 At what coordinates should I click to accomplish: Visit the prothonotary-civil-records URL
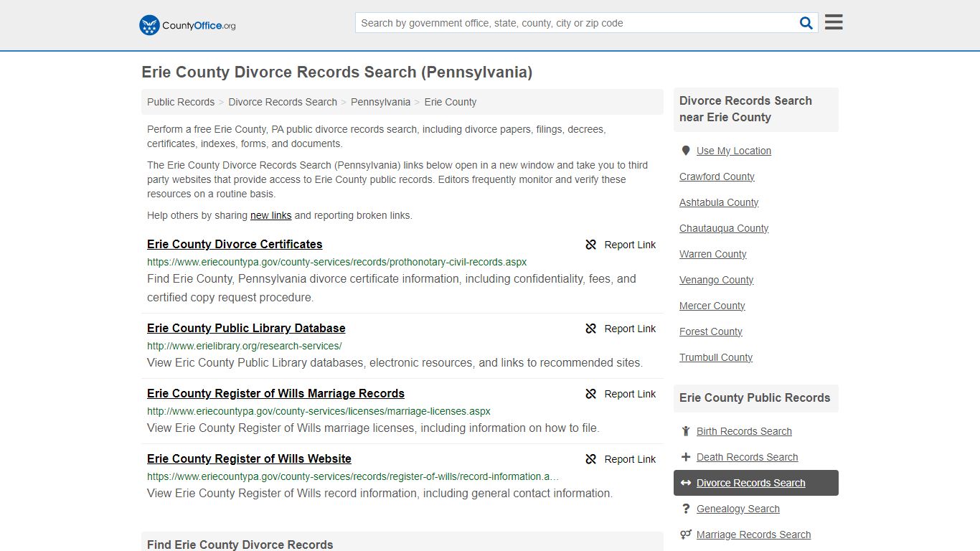(337, 262)
